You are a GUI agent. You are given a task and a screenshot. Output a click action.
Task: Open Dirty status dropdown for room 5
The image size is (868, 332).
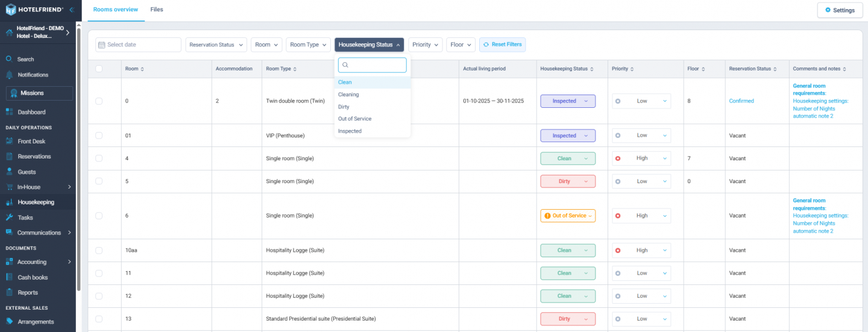(x=568, y=181)
